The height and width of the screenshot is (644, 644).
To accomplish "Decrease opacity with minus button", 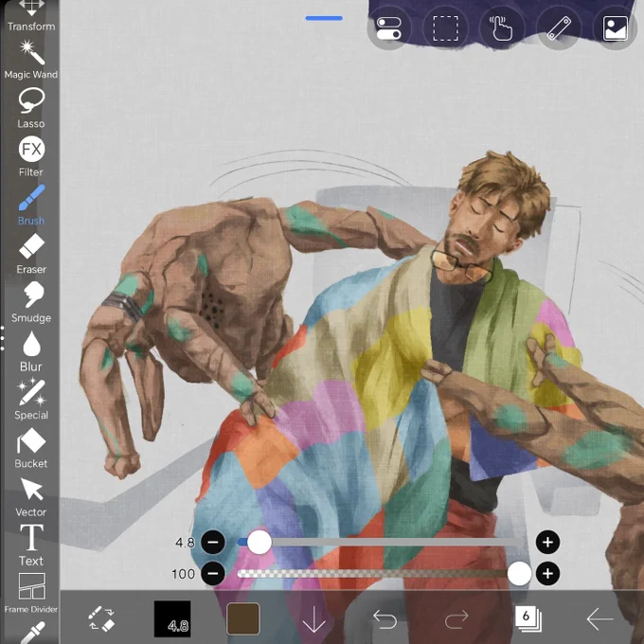I will pyautogui.click(x=213, y=574).
